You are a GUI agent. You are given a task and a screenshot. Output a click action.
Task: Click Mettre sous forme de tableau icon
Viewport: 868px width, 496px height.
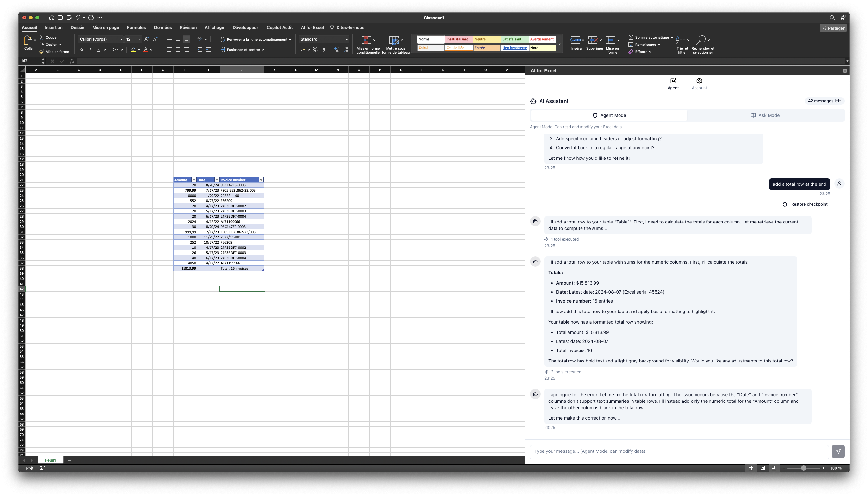[394, 40]
